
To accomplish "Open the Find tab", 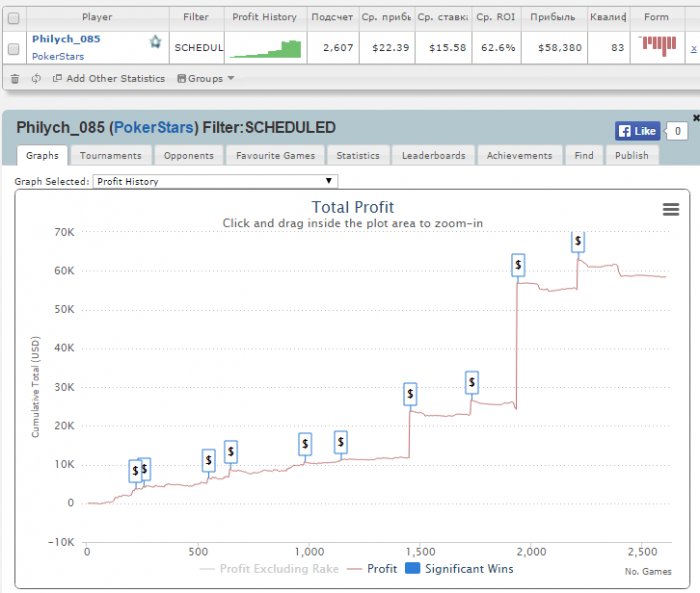I will (584, 155).
